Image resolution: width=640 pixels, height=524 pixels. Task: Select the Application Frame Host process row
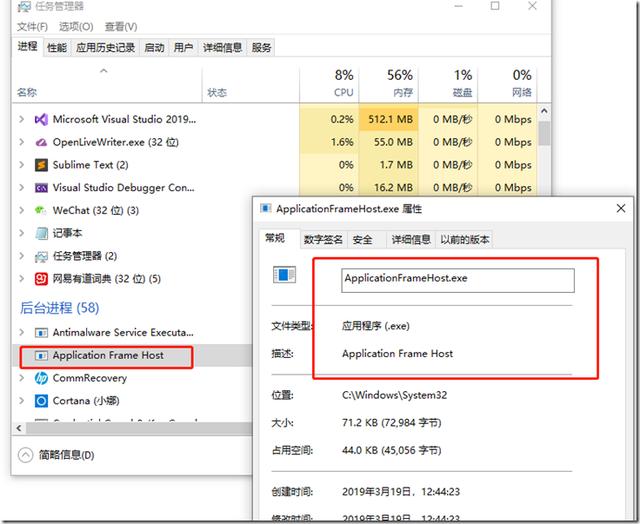(133, 355)
